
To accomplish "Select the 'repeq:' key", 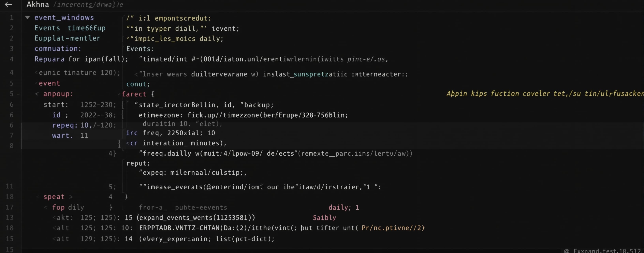I will pyautogui.click(x=65, y=125).
